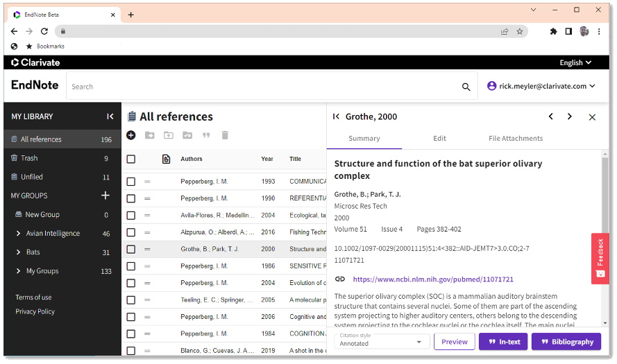This screenshot has width=617, height=364.
Task: Open the PubMed URL link
Action: click(433, 279)
